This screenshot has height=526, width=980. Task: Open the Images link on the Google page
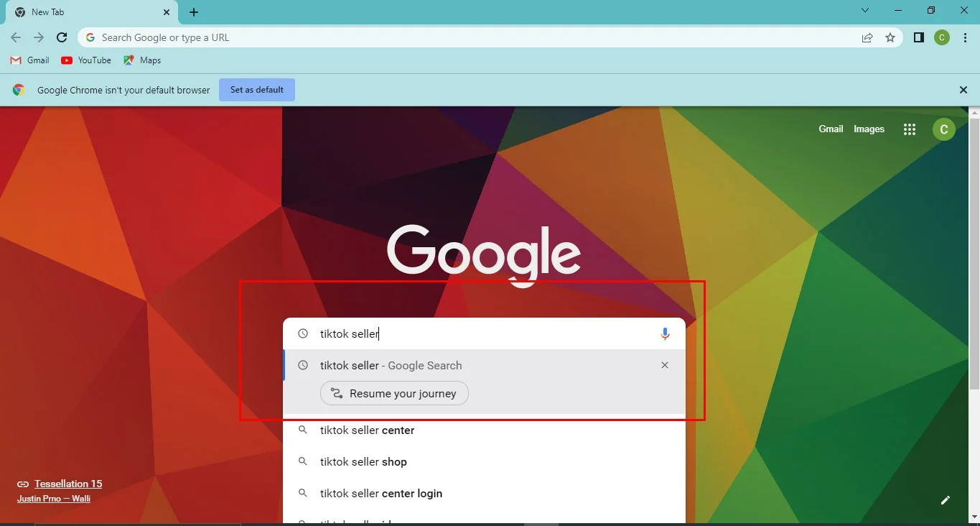[x=869, y=129]
